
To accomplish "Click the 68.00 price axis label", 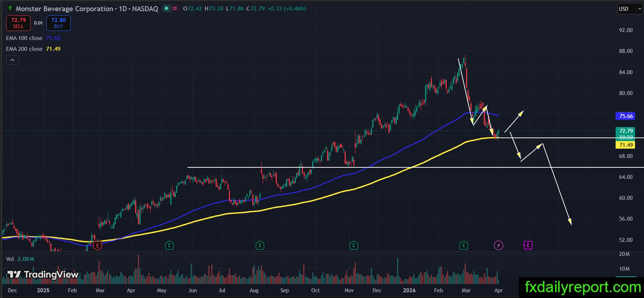I will 626,156.
